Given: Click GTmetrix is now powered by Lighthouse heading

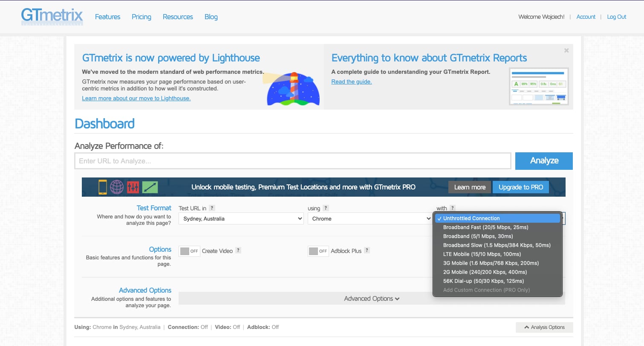Looking at the screenshot, I should click(171, 58).
